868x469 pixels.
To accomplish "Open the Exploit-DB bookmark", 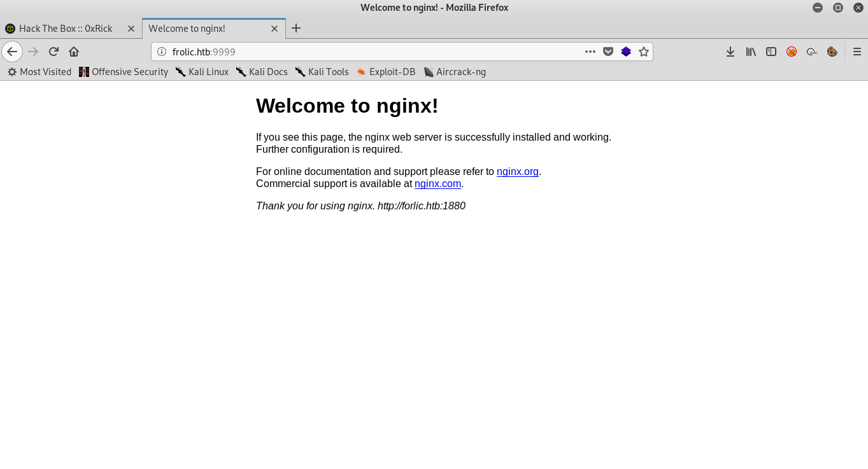I will 386,72.
